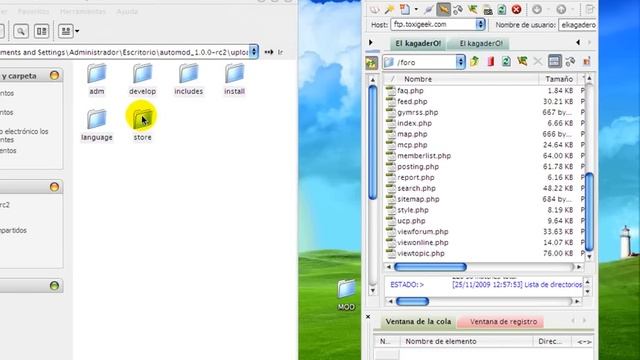Select memberlist.php in the remote list
The image size is (640, 360).
click(x=424, y=156)
